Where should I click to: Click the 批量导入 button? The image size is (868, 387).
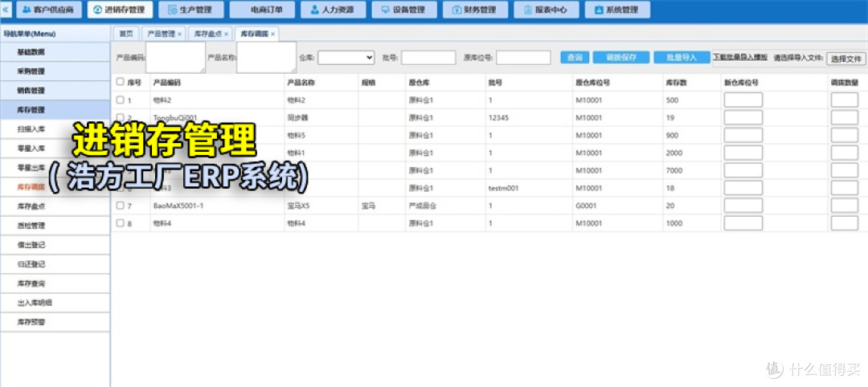[x=682, y=58]
